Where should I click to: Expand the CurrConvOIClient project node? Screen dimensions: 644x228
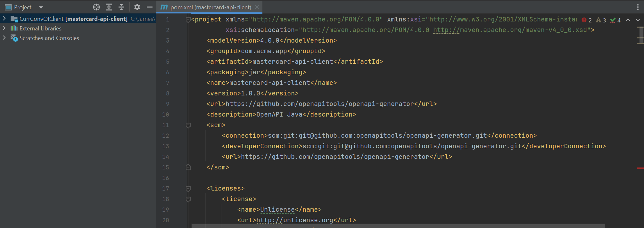[4, 19]
